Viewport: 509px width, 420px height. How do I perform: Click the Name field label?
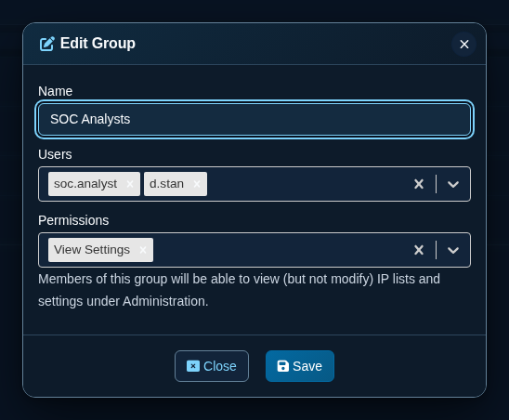[x=55, y=91]
